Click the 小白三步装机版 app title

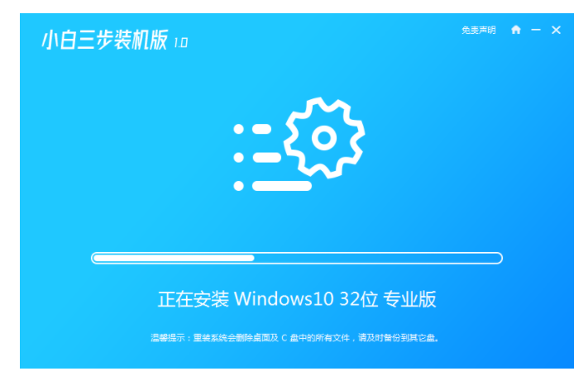105,40
